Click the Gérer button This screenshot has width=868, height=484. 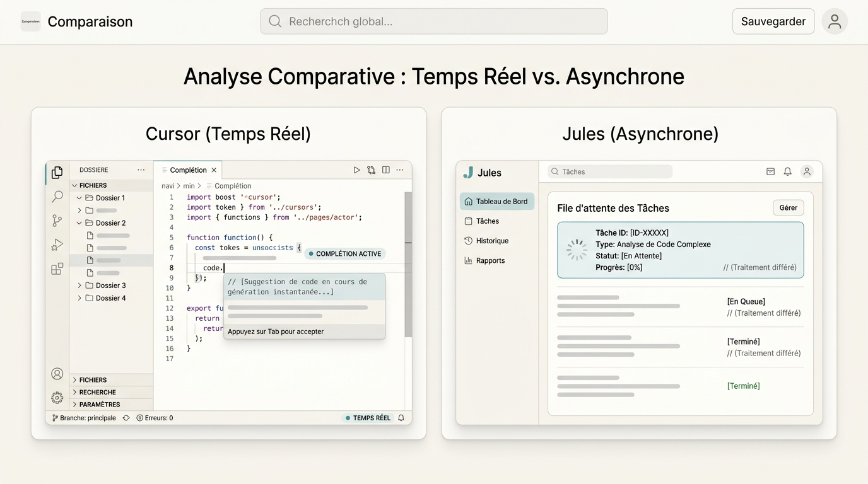[x=789, y=208]
